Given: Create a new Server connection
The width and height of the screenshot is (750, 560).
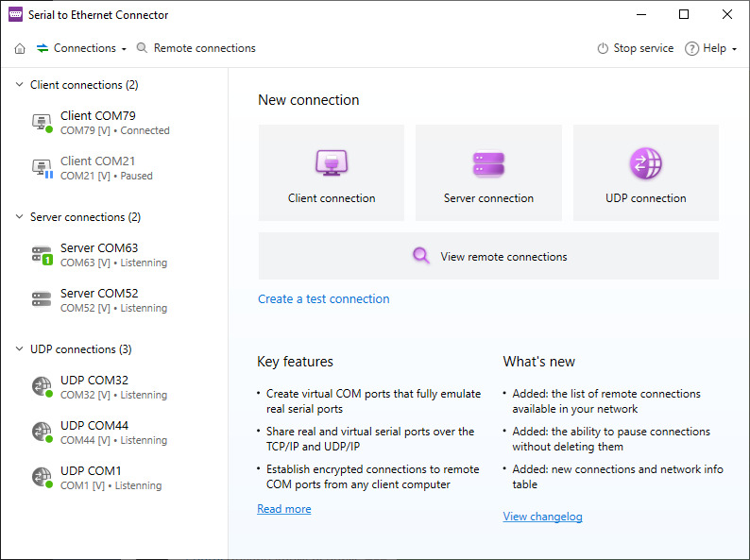Looking at the screenshot, I should [488, 173].
